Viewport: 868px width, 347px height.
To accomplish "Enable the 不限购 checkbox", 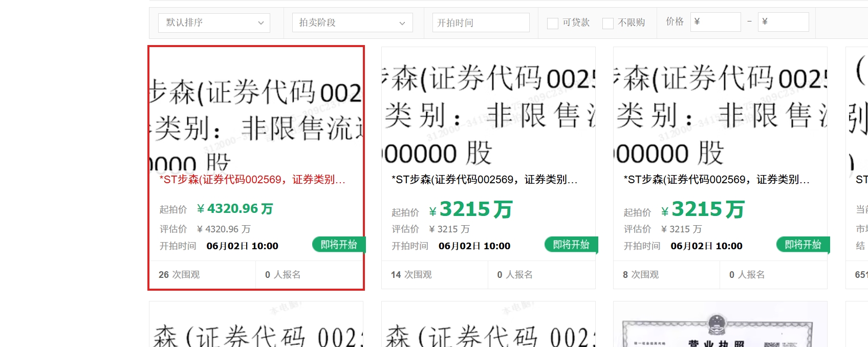I will 608,23.
